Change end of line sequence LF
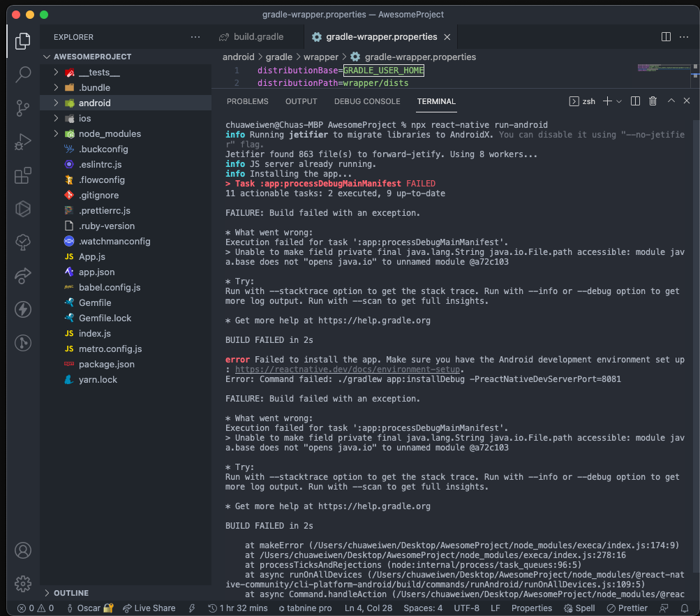This screenshot has height=616, width=700. (495, 608)
